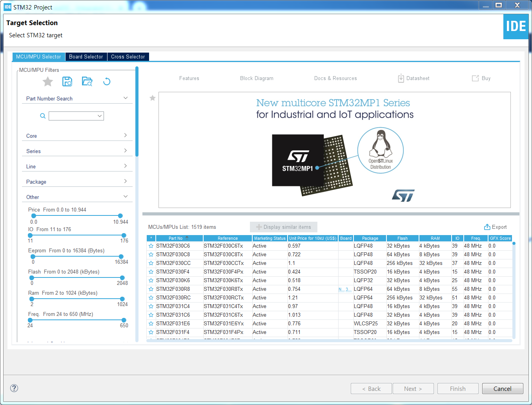Image resolution: width=532 pixels, height=405 pixels.
Task: Collapse the Other filter section
Action: pos(126,197)
